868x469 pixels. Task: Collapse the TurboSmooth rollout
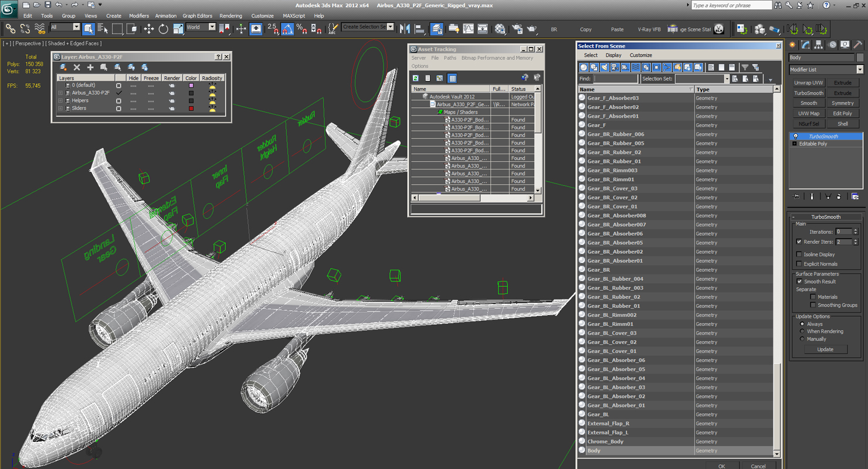click(826, 217)
